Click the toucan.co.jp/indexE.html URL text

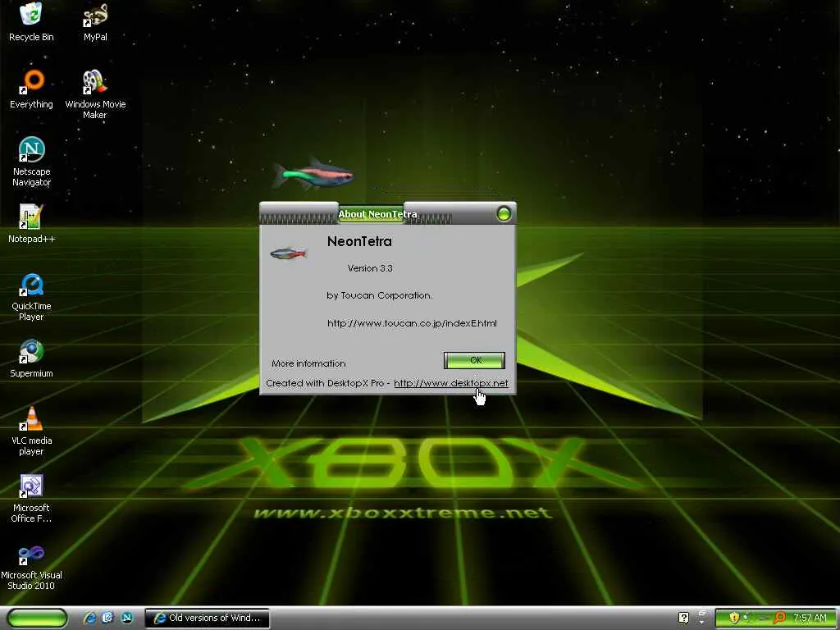tap(412, 323)
